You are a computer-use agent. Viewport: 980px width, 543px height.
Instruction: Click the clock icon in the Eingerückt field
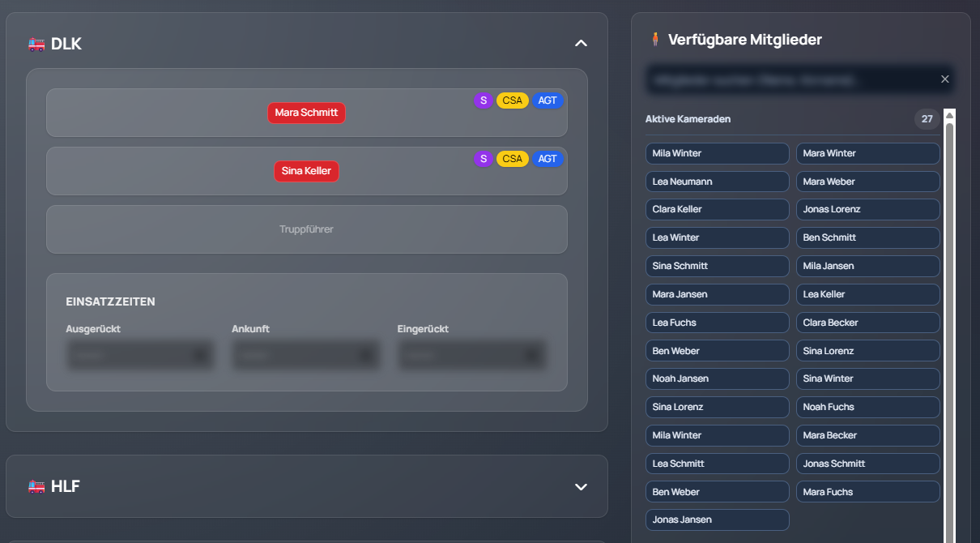click(x=531, y=355)
